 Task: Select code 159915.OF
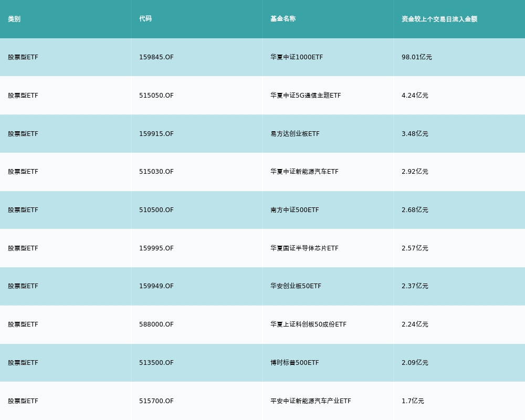[x=156, y=134]
